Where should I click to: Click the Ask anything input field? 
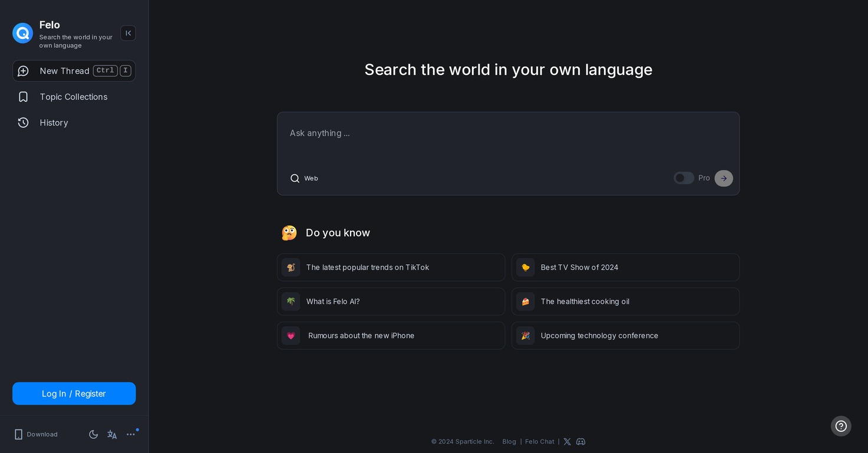tap(507, 134)
